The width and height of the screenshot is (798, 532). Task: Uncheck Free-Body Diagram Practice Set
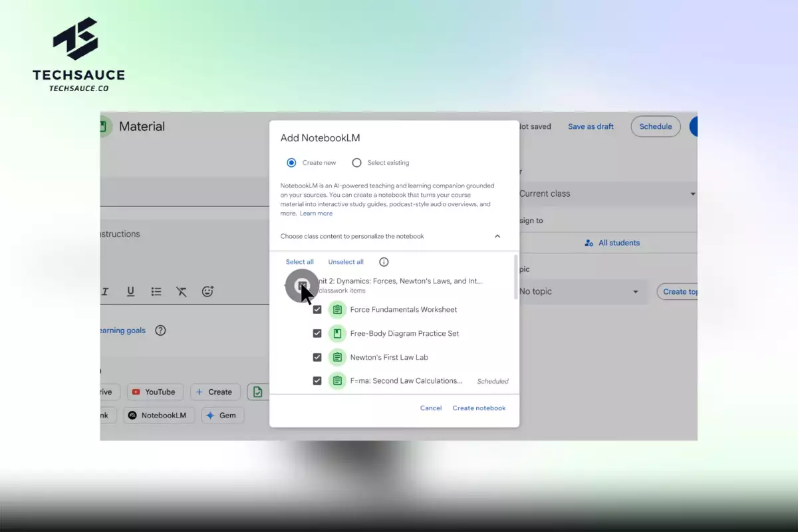pyautogui.click(x=317, y=333)
